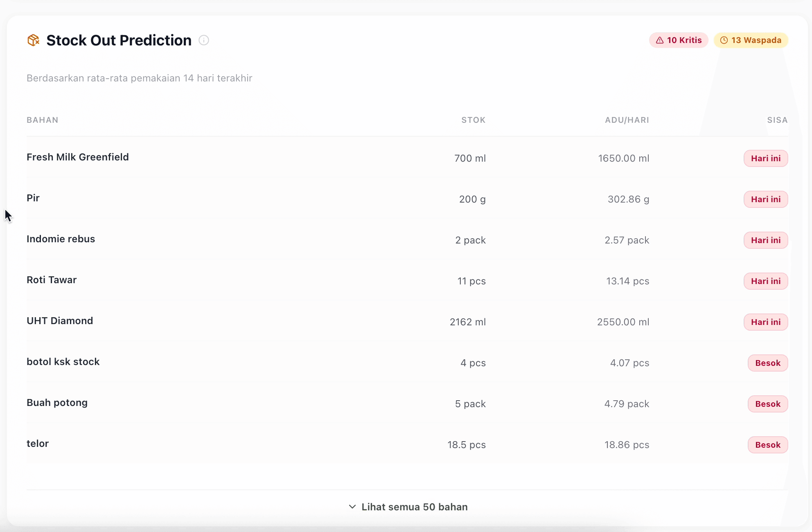
Task: Open the Buah potong row
Action: tap(57, 403)
